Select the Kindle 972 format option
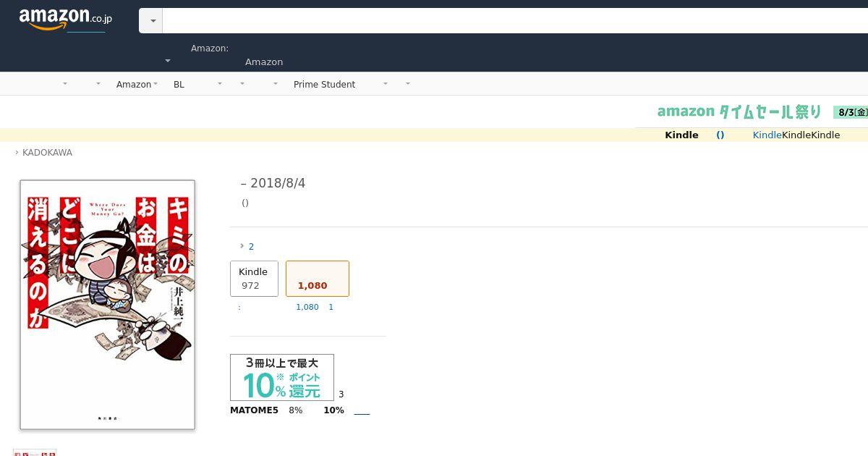This screenshot has width=868, height=456. click(x=254, y=279)
